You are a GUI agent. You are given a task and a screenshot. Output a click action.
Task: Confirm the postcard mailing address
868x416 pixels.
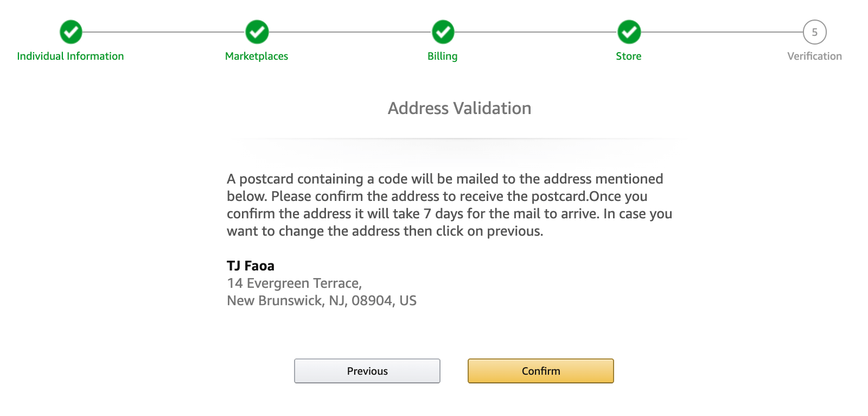(540, 371)
